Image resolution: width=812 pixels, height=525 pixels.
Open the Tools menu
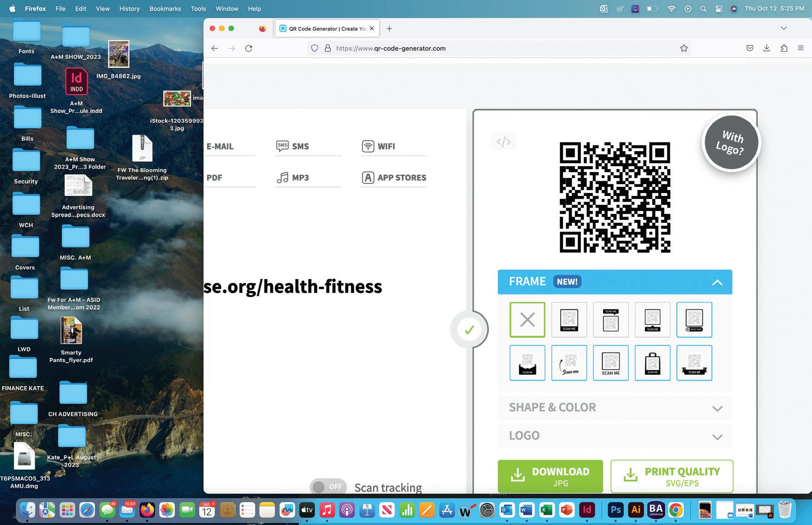(x=198, y=9)
